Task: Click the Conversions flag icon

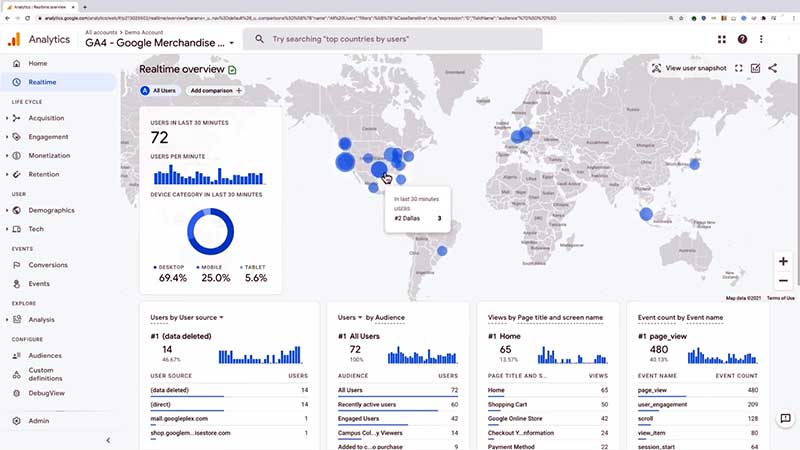Action: [16, 265]
